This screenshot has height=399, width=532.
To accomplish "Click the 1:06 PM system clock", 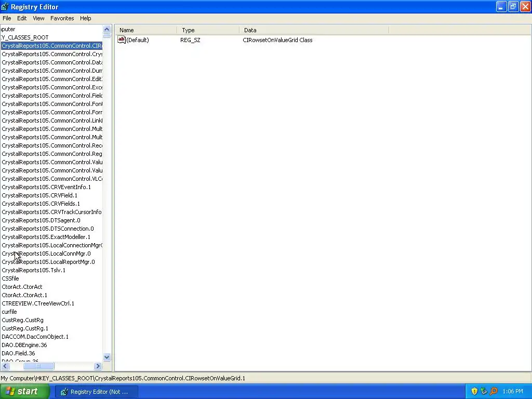I will (513, 392).
